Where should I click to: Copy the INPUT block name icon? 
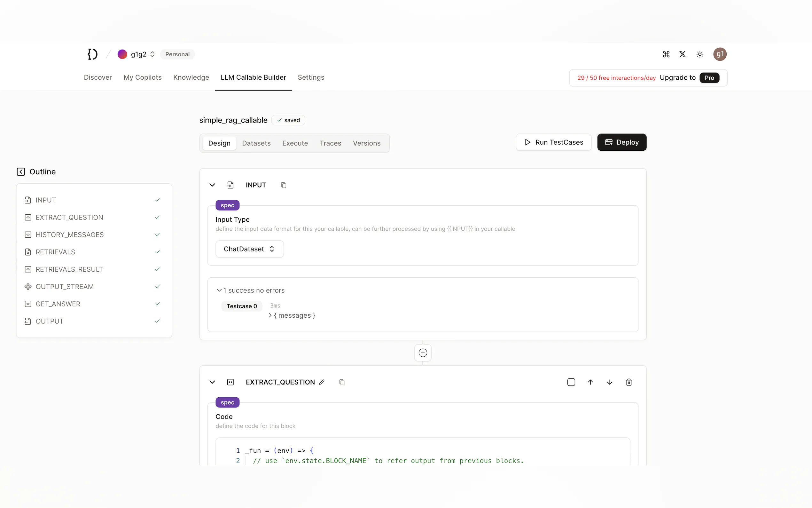coord(284,185)
